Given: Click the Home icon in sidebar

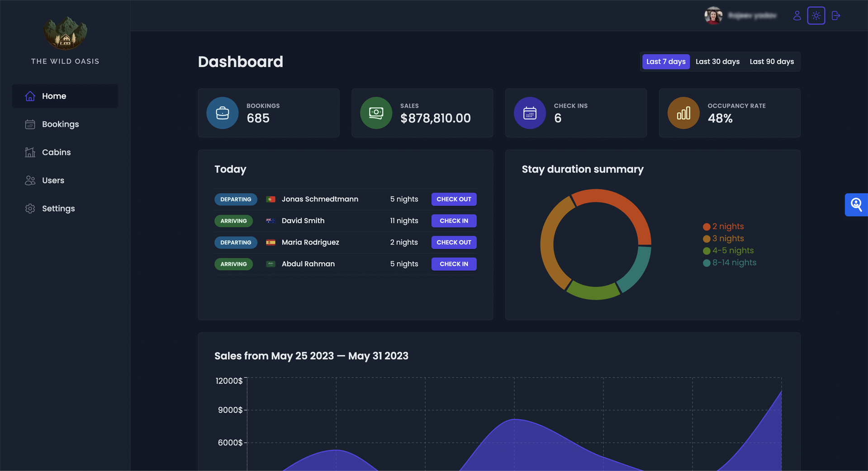Looking at the screenshot, I should [30, 96].
